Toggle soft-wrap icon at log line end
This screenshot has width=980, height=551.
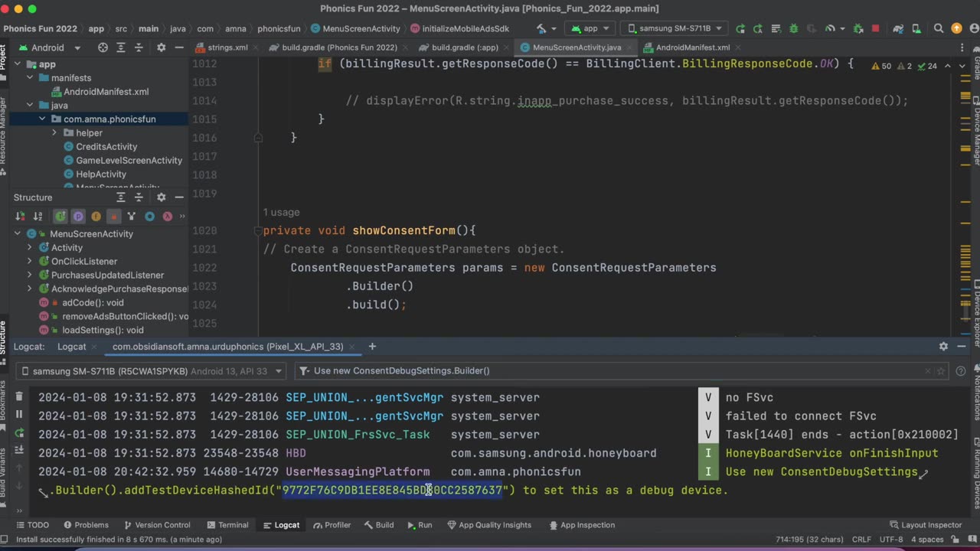click(x=923, y=473)
